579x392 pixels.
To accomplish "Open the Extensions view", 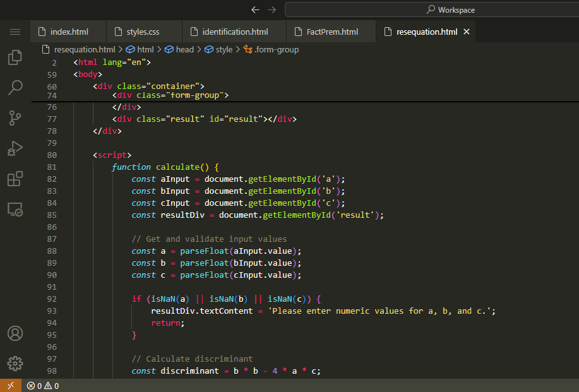I will 15,179.
